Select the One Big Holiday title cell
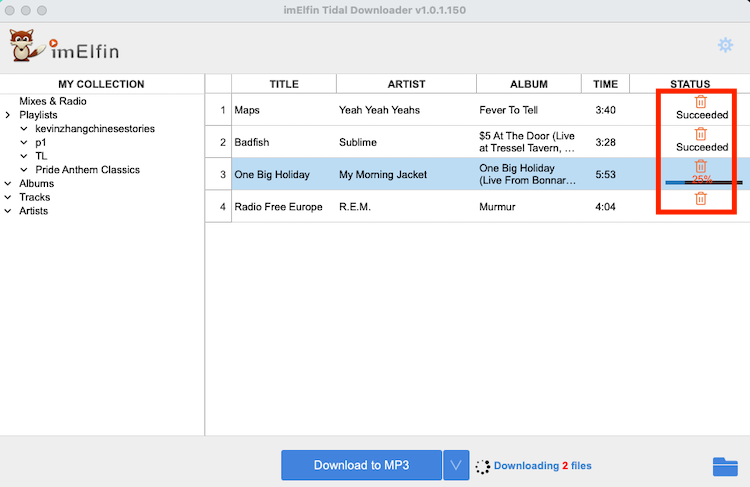Viewport: 750px width, 487px height. coord(284,174)
